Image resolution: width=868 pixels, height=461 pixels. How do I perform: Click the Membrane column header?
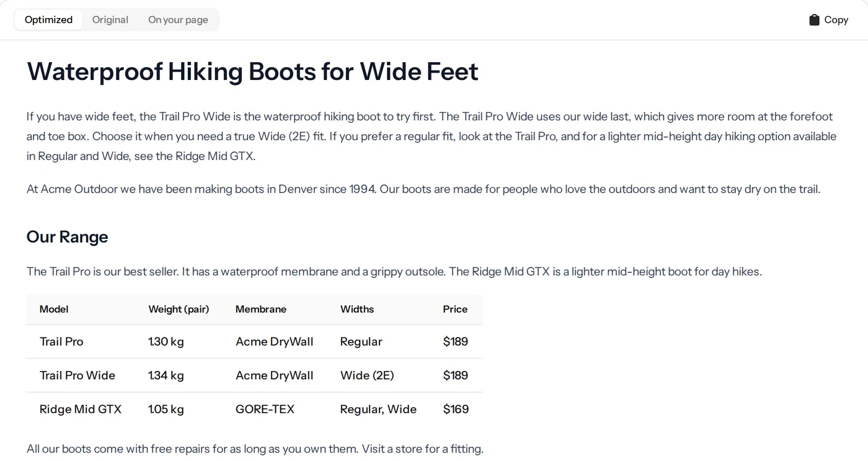(x=261, y=309)
